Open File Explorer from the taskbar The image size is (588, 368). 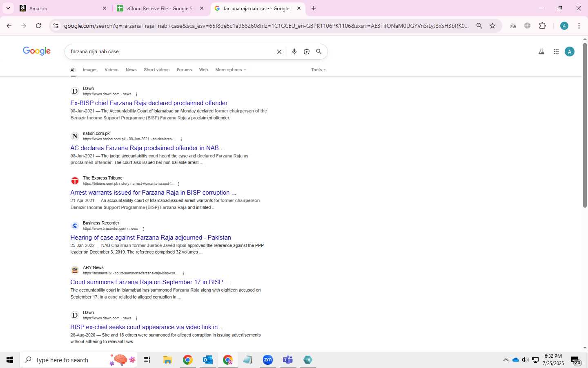tap(167, 360)
